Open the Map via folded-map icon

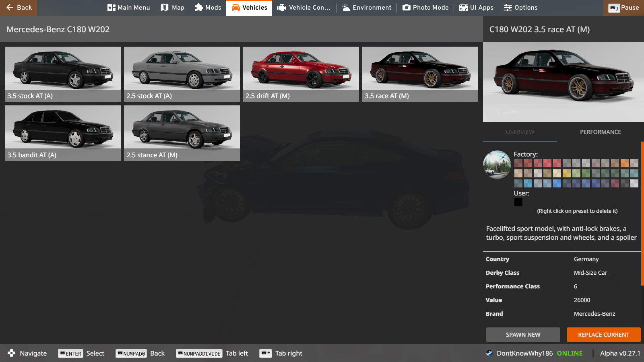point(165,8)
